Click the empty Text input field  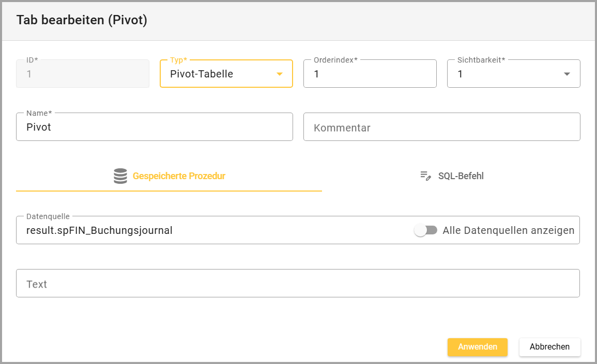pyautogui.click(x=298, y=284)
